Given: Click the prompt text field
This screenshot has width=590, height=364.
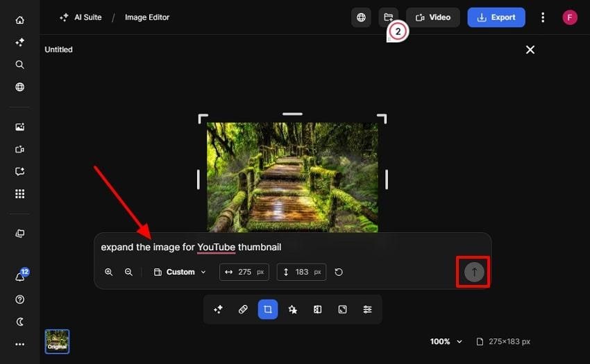Looking at the screenshot, I should (292, 247).
